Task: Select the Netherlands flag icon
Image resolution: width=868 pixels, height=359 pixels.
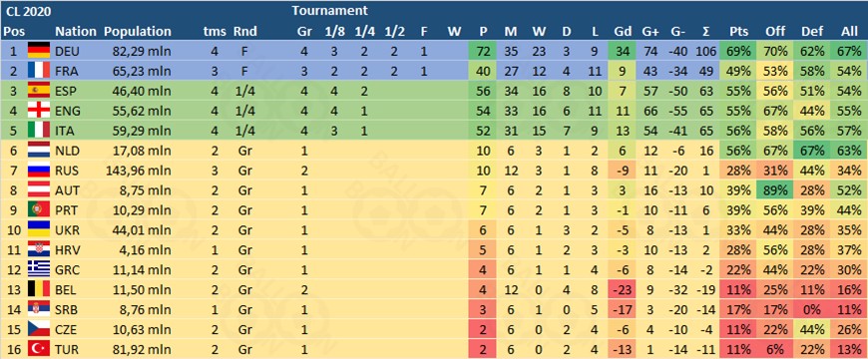Action: (x=39, y=151)
